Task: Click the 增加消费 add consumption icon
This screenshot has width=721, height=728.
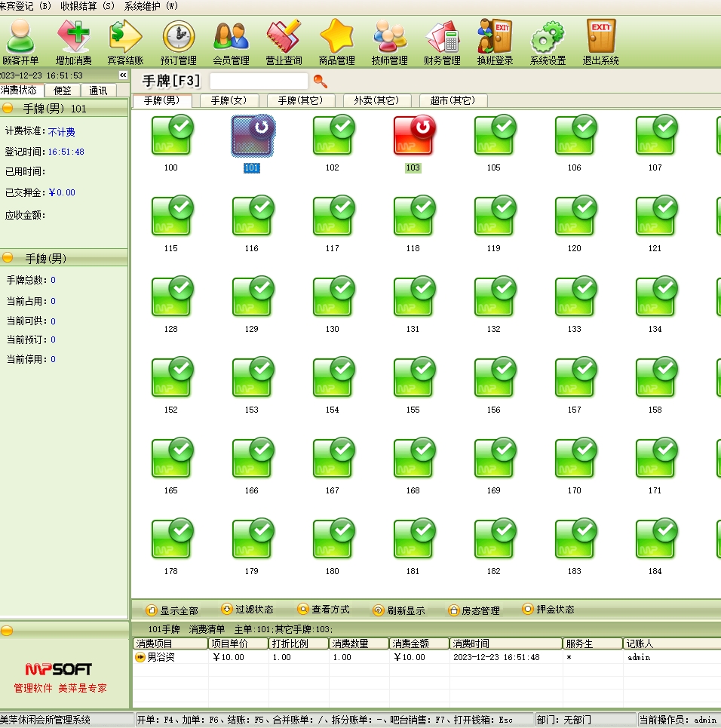Action: tap(73, 41)
